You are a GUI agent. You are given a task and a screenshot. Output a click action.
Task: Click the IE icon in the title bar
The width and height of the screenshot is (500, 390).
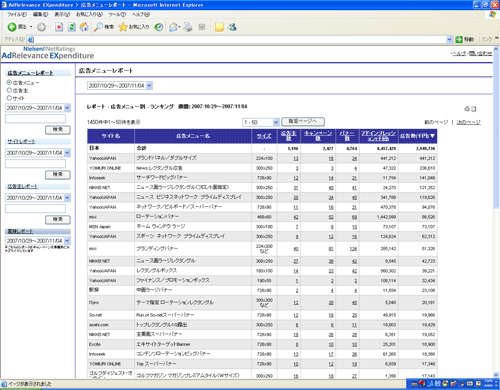click(x=4, y=5)
